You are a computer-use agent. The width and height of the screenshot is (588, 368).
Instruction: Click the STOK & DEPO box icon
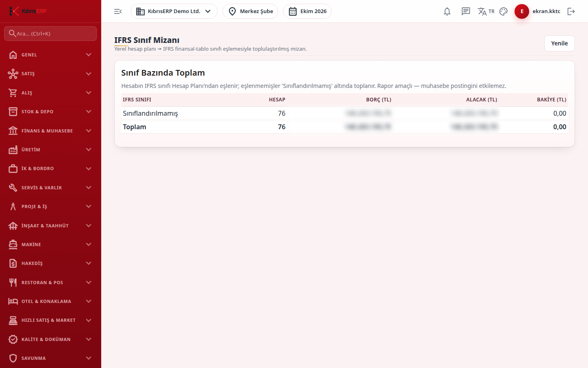[13, 112]
